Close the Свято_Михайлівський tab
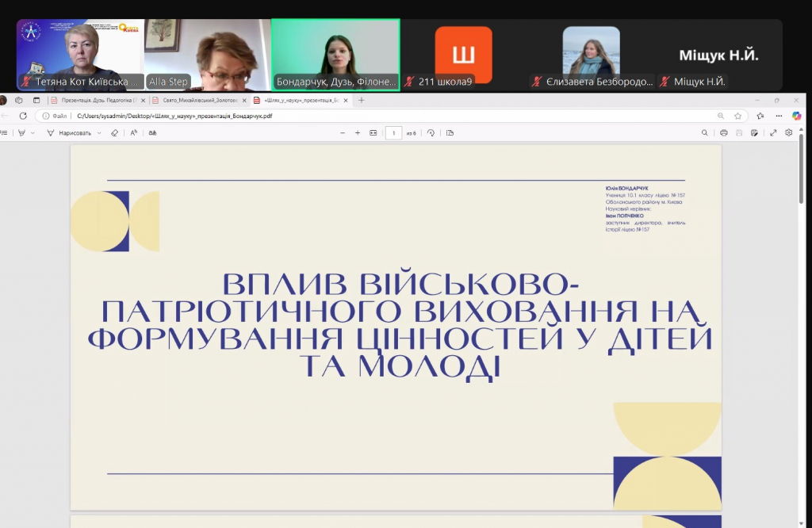The height and width of the screenshot is (528, 812). (244, 101)
